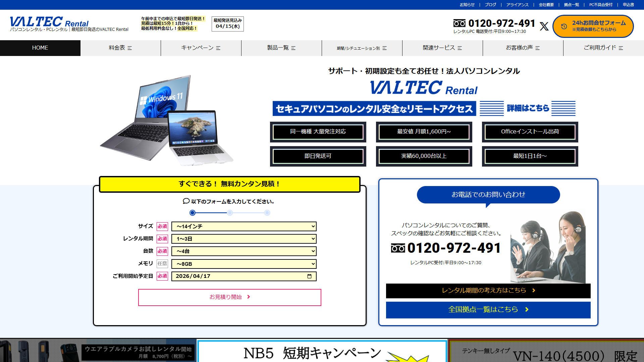Click the menu lines icon next to ご利用ガイド
The image size is (644, 362).
621,48
